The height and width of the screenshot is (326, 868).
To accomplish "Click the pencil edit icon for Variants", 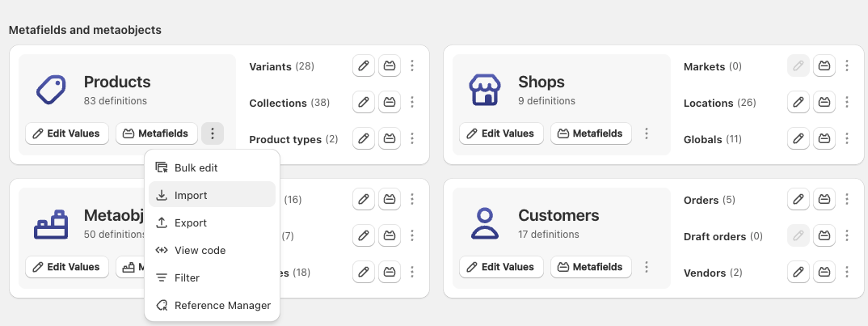I will (364, 66).
